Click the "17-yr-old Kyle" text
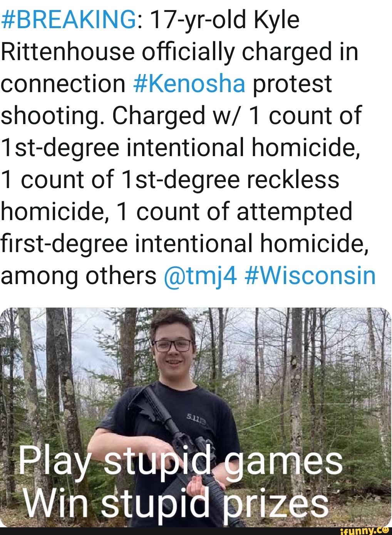The image size is (392, 535). [x=224, y=20]
